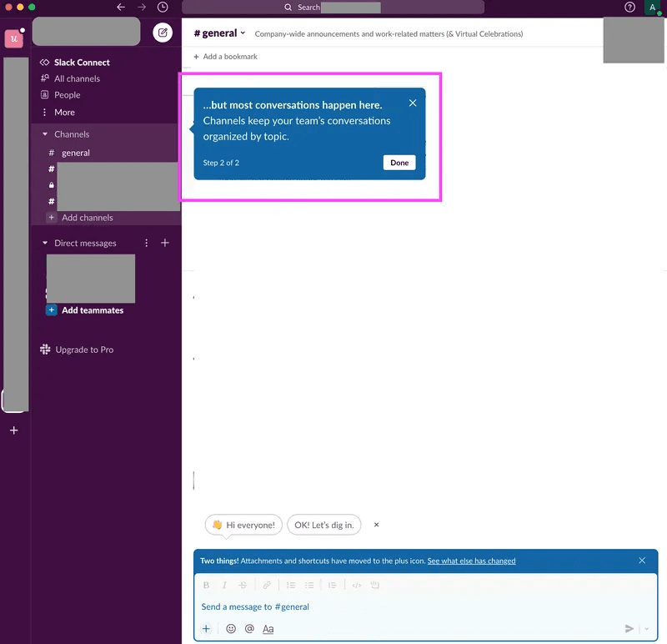Viewport: 667px width, 644px height.
Task: Click Done on the onboarding tooltip
Action: [x=399, y=163]
